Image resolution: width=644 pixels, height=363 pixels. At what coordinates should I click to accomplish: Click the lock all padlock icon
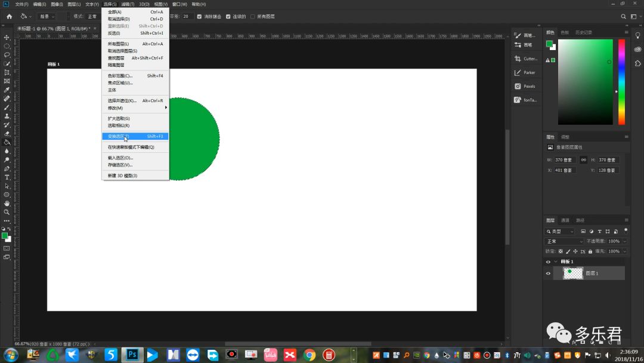tap(590, 251)
